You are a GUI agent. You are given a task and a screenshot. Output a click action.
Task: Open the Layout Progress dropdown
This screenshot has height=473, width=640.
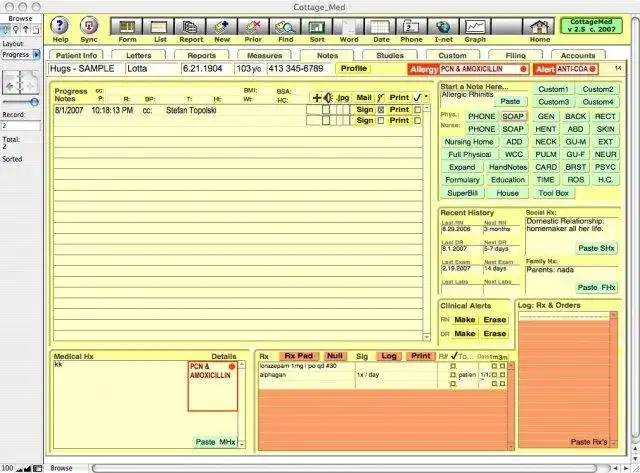[x=21, y=54]
